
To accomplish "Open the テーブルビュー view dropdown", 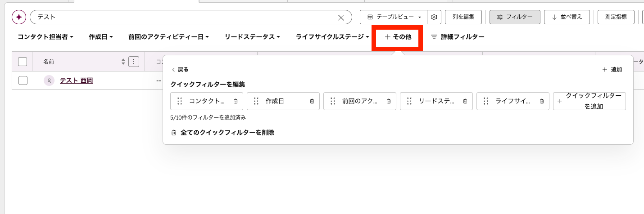I will coord(394,17).
